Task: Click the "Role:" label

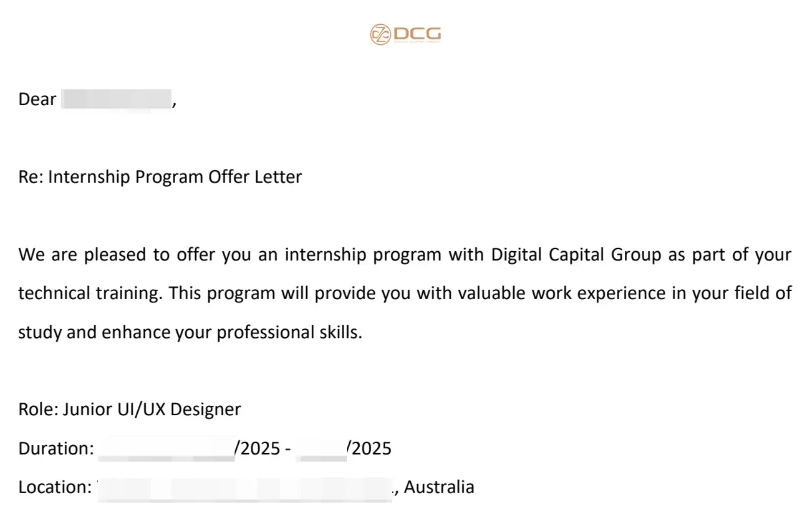Action: coord(38,409)
